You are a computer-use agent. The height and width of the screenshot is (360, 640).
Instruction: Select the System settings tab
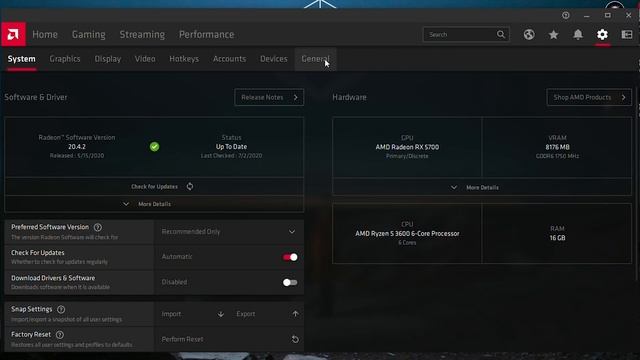pos(22,59)
